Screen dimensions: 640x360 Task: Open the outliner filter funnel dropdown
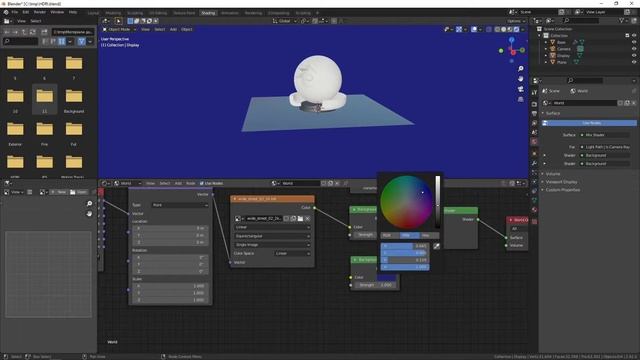[x=623, y=21]
